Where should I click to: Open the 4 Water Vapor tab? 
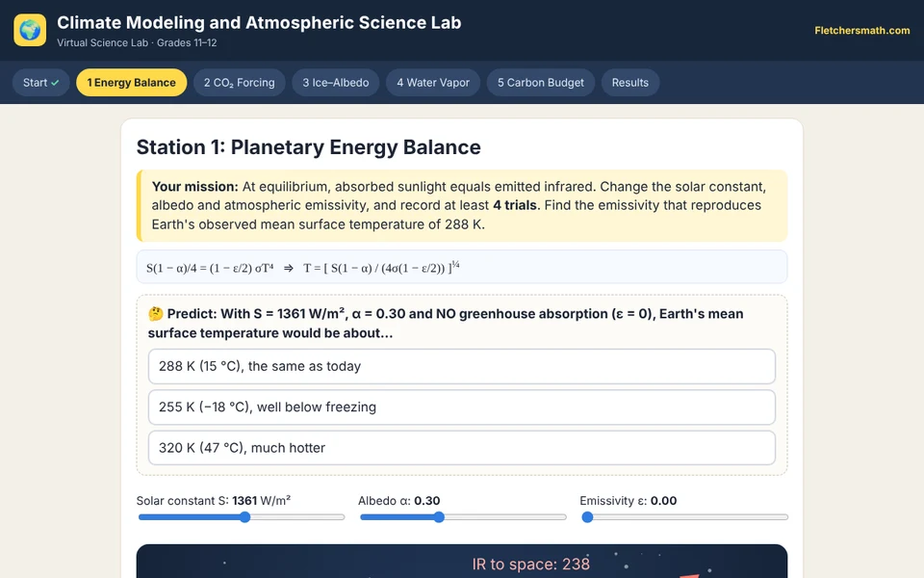click(x=433, y=83)
